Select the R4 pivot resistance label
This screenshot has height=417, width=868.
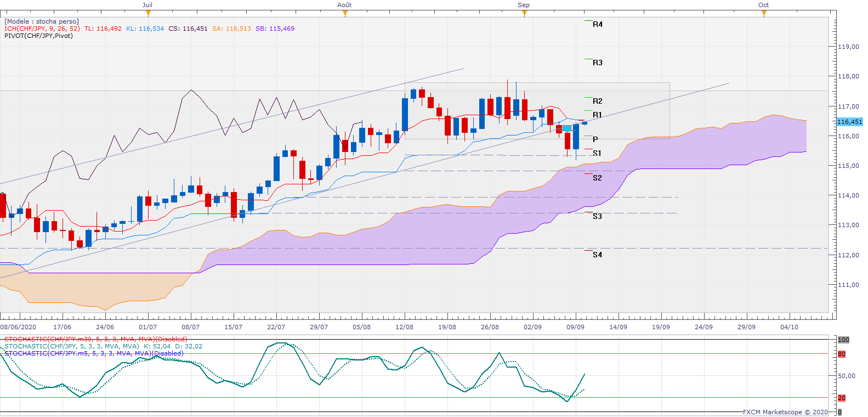coord(597,24)
